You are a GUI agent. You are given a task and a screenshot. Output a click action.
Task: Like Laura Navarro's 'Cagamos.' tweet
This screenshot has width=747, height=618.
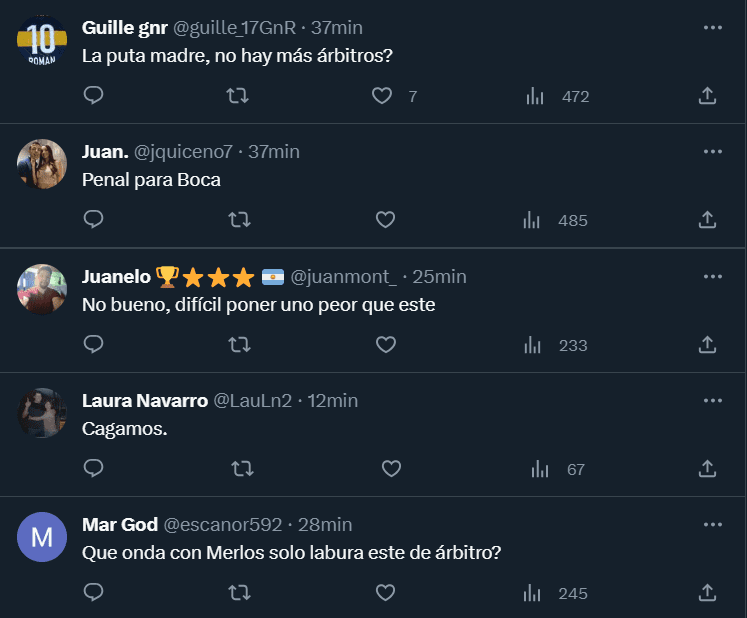391,469
